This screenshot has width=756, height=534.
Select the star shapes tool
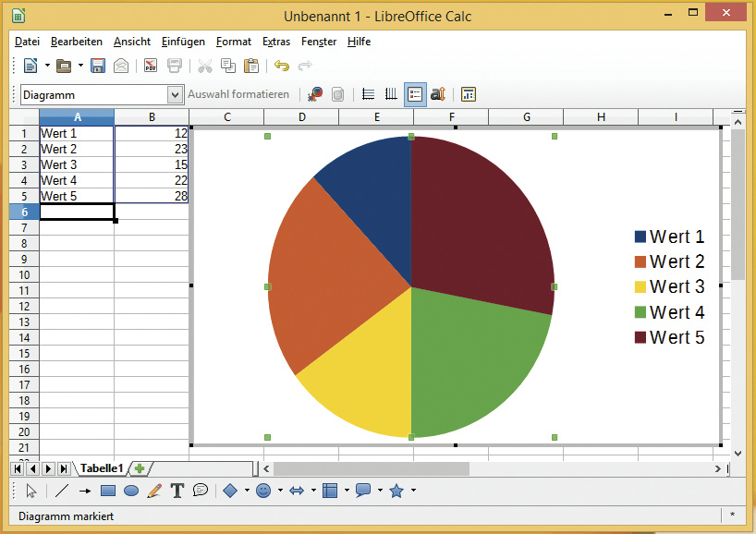point(396,491)
